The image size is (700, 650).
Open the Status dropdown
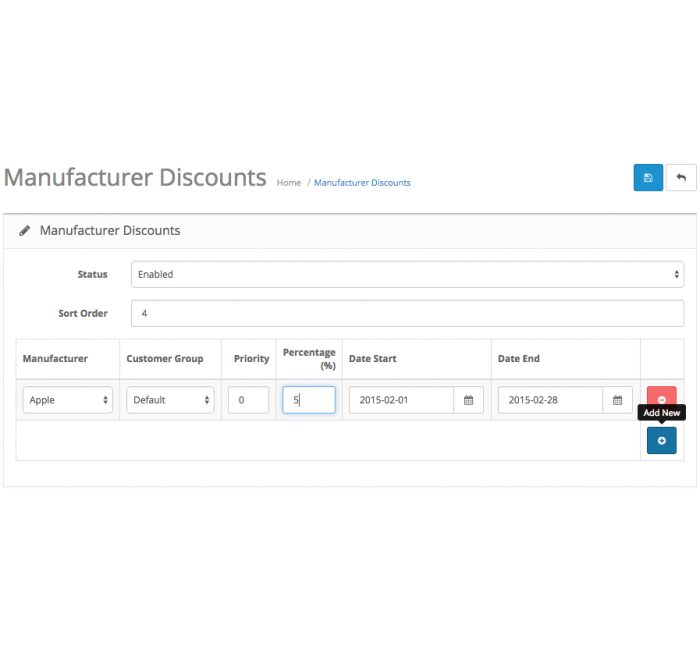407,275
